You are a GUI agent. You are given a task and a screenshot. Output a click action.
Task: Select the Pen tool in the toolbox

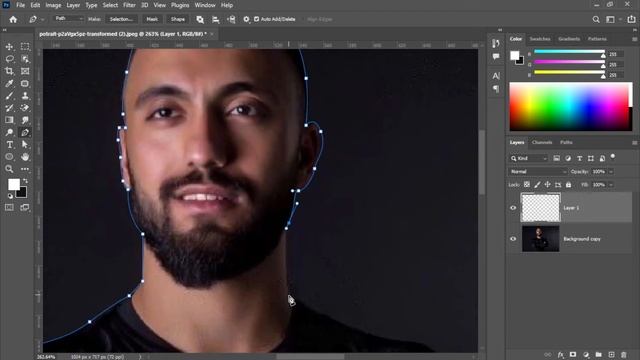(25, 132)
